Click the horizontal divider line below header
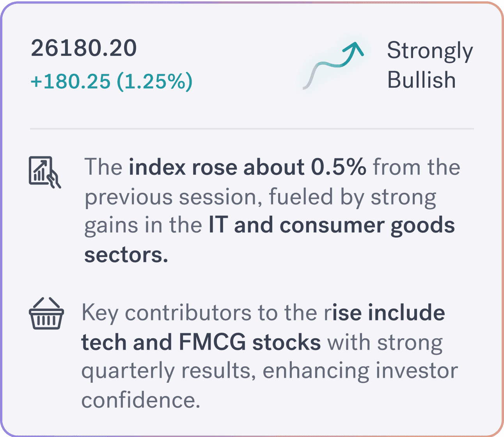 click(x=252, y=128)
